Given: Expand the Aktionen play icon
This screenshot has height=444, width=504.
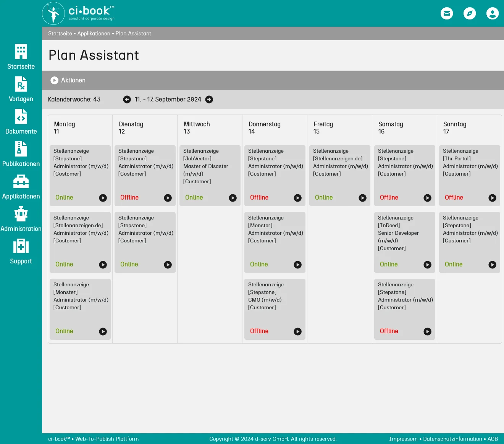Looking at the screenshot, I should 55,80.
